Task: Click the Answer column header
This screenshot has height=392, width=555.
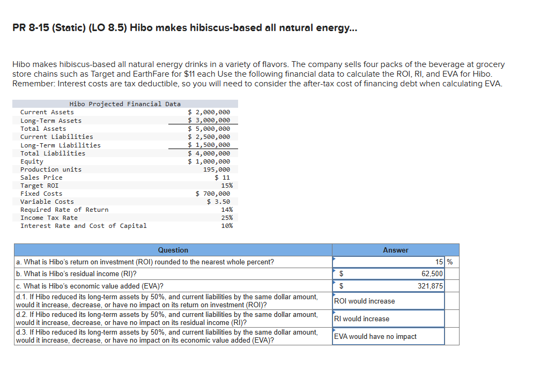Action: point(395,250)
